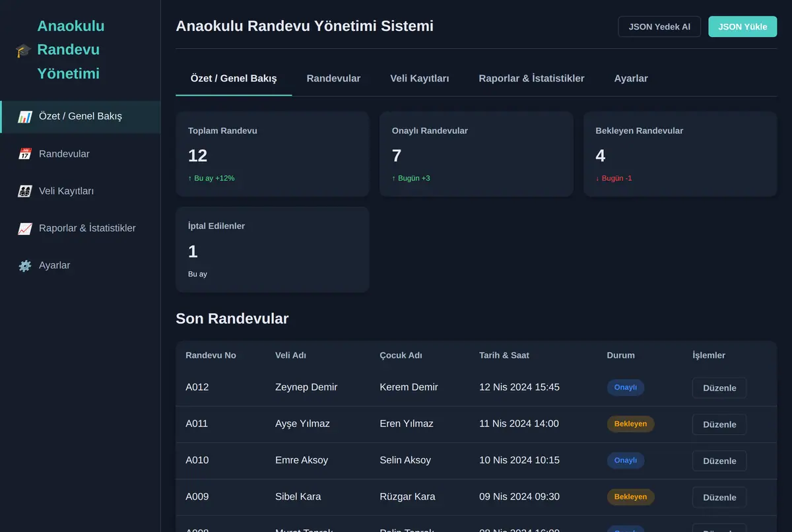Open the Ayarlar tab
Viewport: 792px width, 532px height.
tap(631, 79)
